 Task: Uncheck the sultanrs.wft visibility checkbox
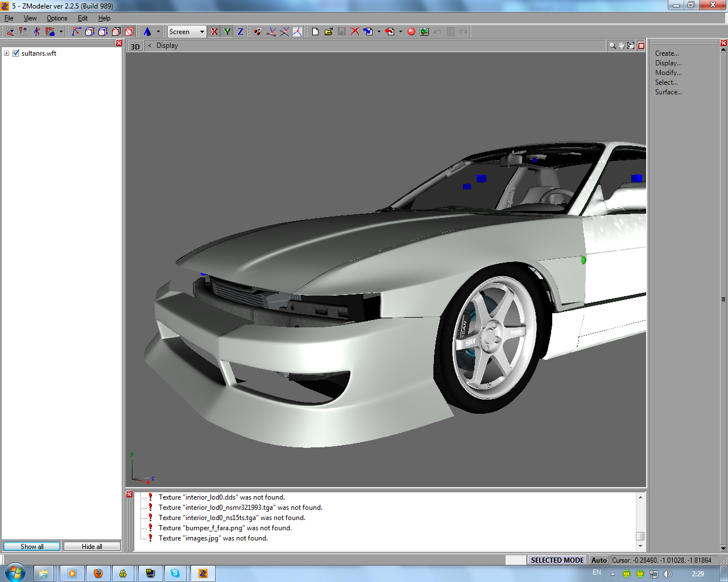16,53
